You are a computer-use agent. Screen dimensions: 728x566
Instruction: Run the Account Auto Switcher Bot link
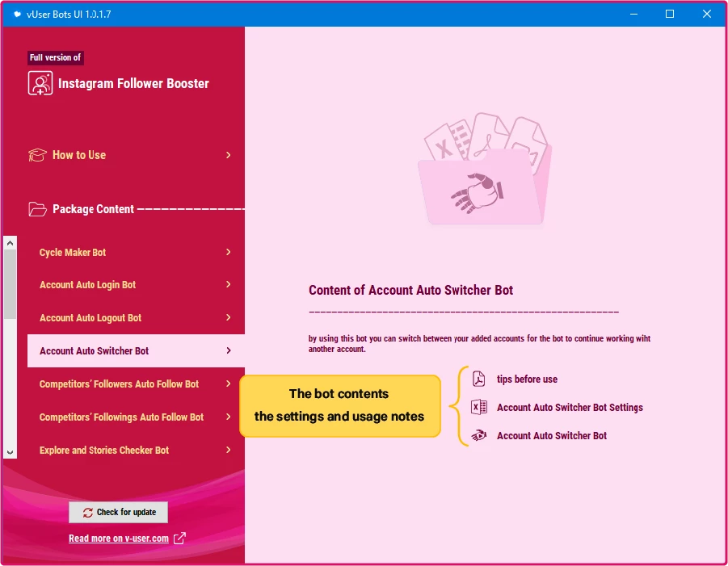[x=552, y=436]
